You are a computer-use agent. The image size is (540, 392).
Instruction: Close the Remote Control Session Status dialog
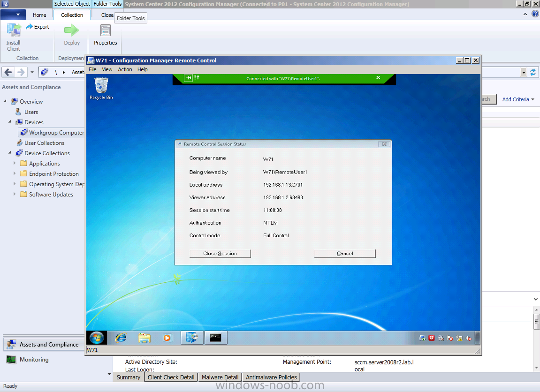[x=384, y=144]
